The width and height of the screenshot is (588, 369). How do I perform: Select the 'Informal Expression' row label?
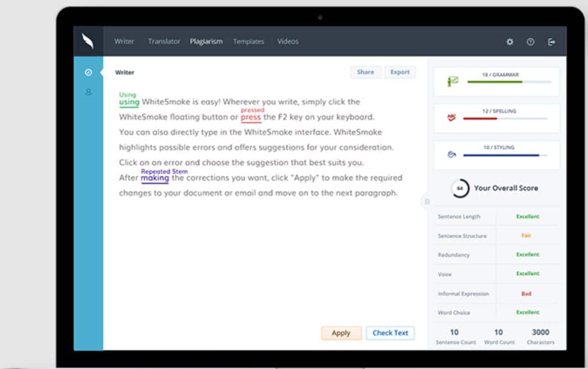(463, 293)
